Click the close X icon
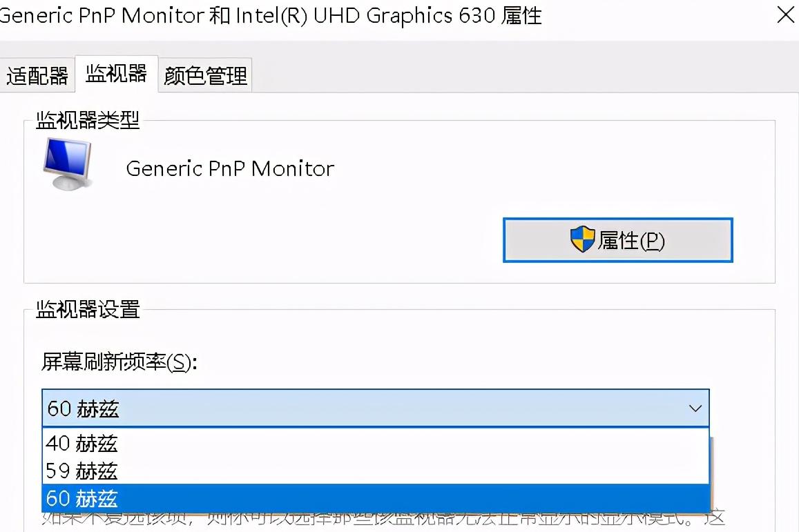The image size is (799, 532). point(786,15)
